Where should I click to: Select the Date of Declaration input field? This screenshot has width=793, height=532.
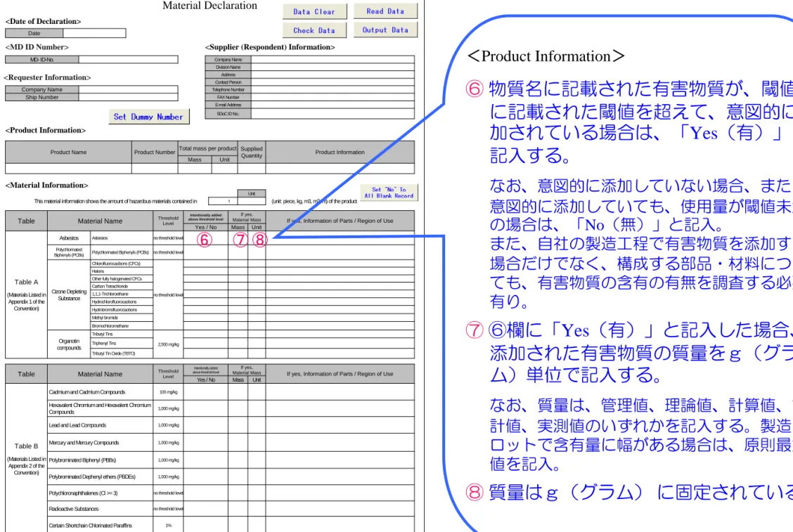[x=95, y=33]
